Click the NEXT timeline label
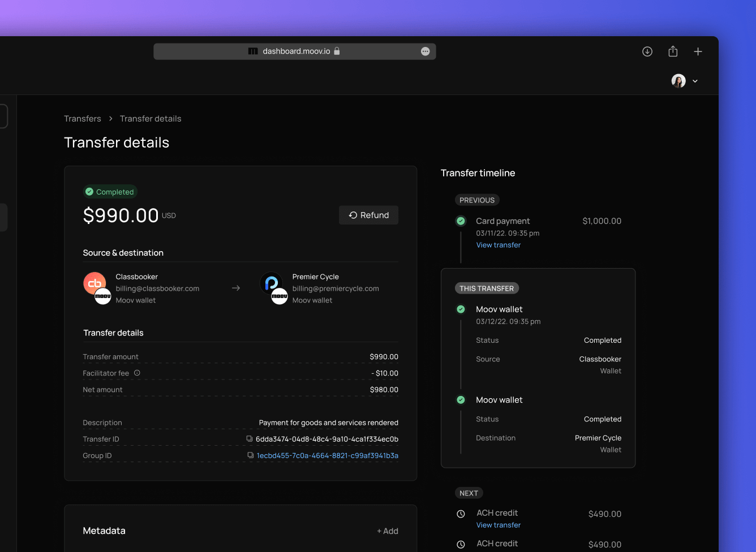 tap(469, 493)
